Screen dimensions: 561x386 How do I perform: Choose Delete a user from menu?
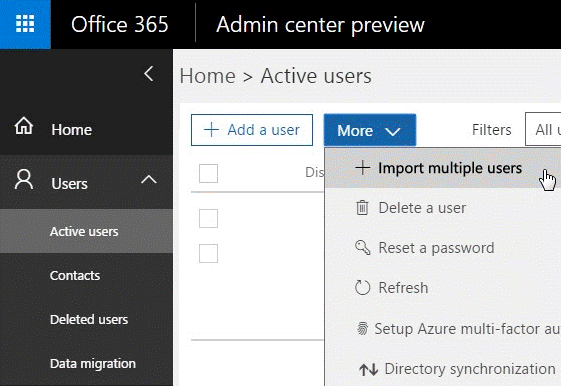coord(443,208)
